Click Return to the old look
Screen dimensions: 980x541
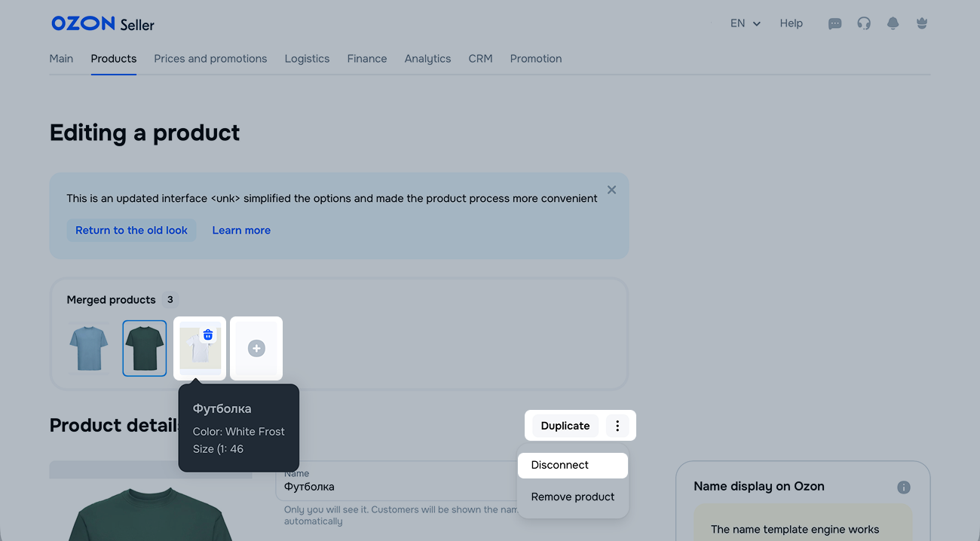131,231
